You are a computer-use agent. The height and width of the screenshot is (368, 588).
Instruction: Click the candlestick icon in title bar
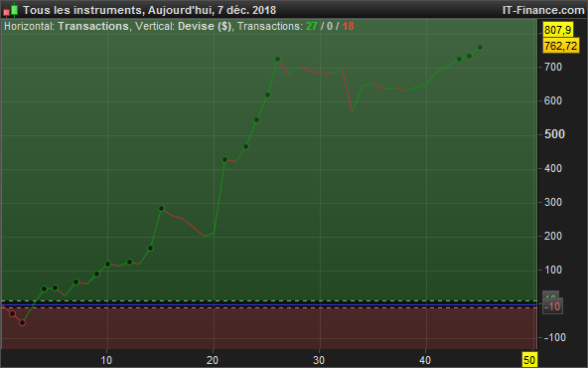point(11,10)
